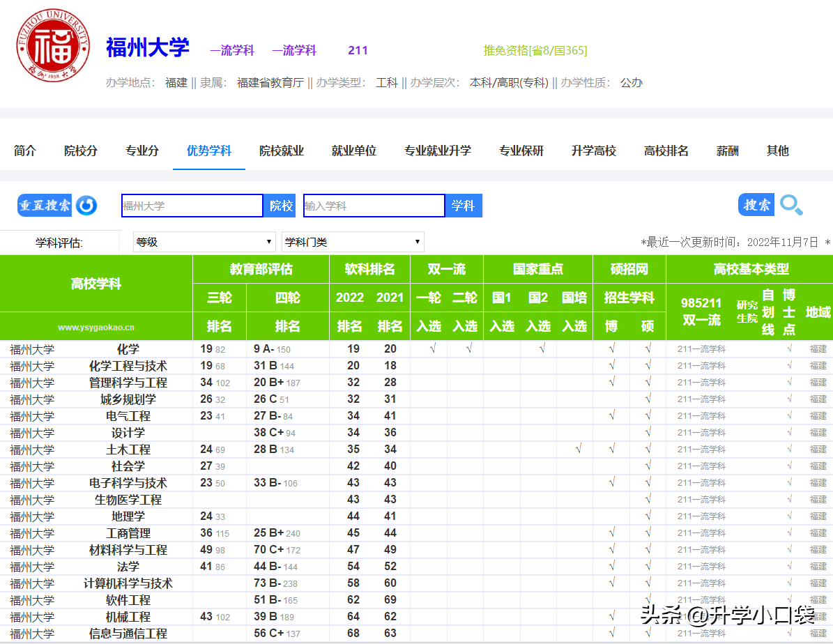
Task: Click the 2022 ranking sub-header
Action: 349,298
